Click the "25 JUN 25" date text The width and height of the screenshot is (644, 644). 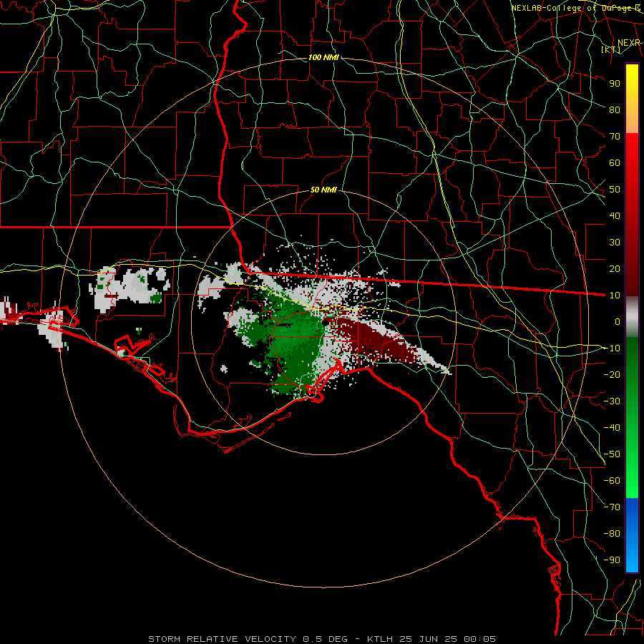(x=428, y=639)
